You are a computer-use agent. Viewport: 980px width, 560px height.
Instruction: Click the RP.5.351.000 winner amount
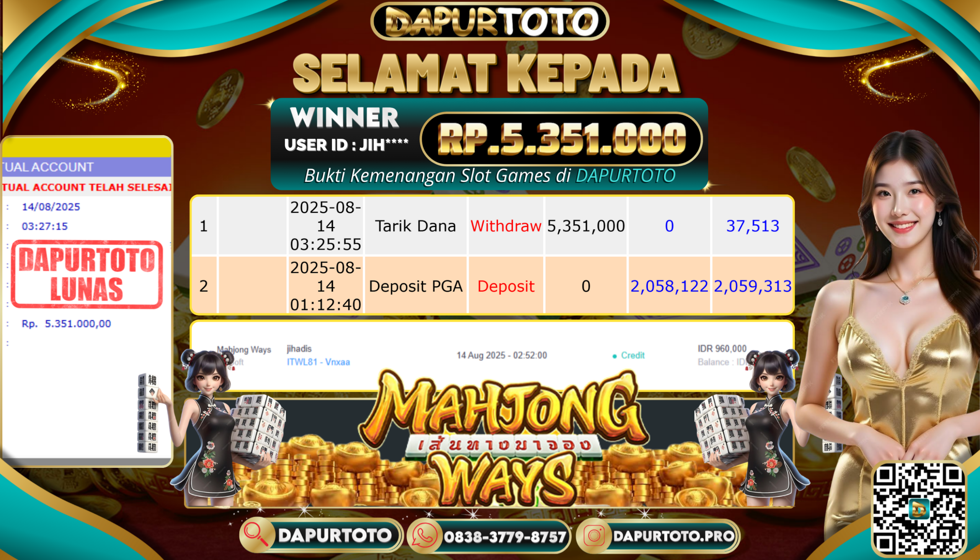pyautogui.click(x=562, y=139)
